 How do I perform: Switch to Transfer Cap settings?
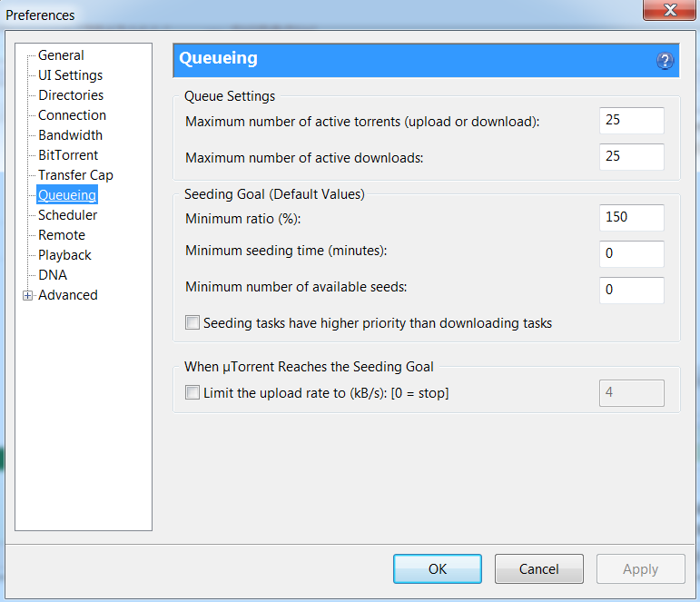pyautogui.click(x=75, y=175)
